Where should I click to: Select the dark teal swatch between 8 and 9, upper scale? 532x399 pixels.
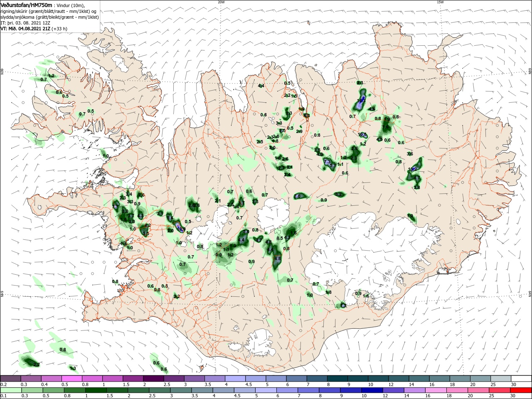point(338,379)
